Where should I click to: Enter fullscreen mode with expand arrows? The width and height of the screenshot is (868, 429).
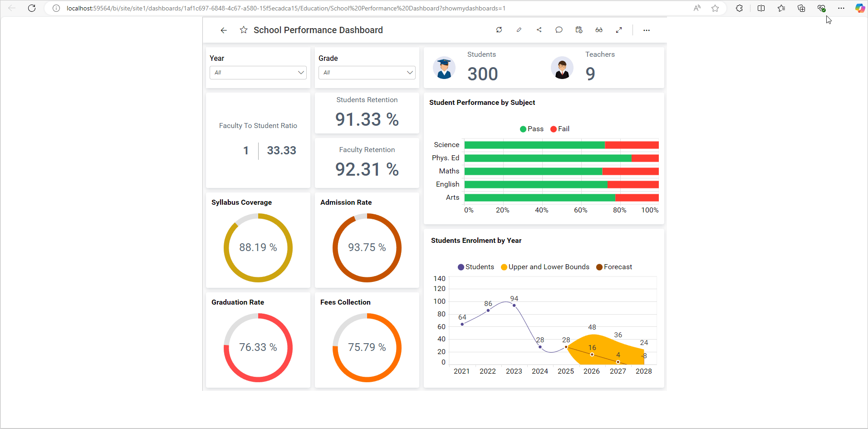618,30
